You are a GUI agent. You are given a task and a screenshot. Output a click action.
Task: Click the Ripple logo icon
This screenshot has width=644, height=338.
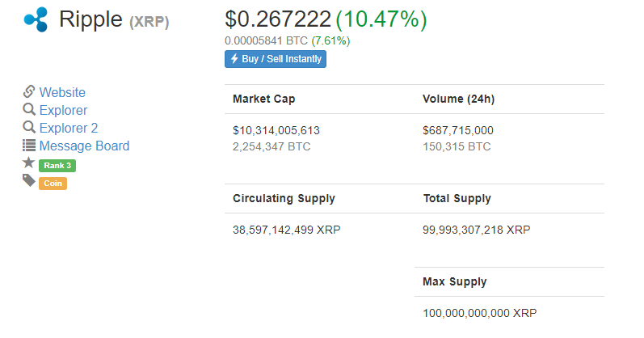[x=36, y=19]
